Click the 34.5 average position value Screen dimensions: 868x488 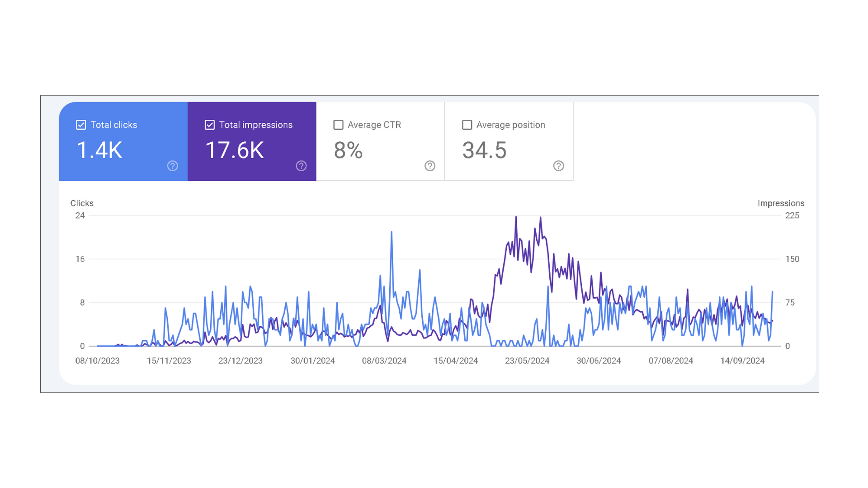(x=484, y=150)
